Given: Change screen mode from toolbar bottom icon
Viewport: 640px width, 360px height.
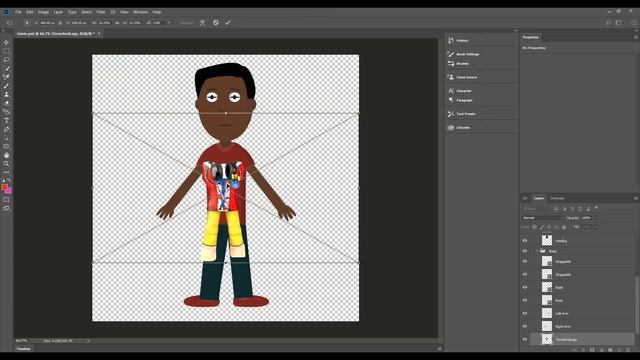Looking at the screenshot, I should (x=6, y=208).
